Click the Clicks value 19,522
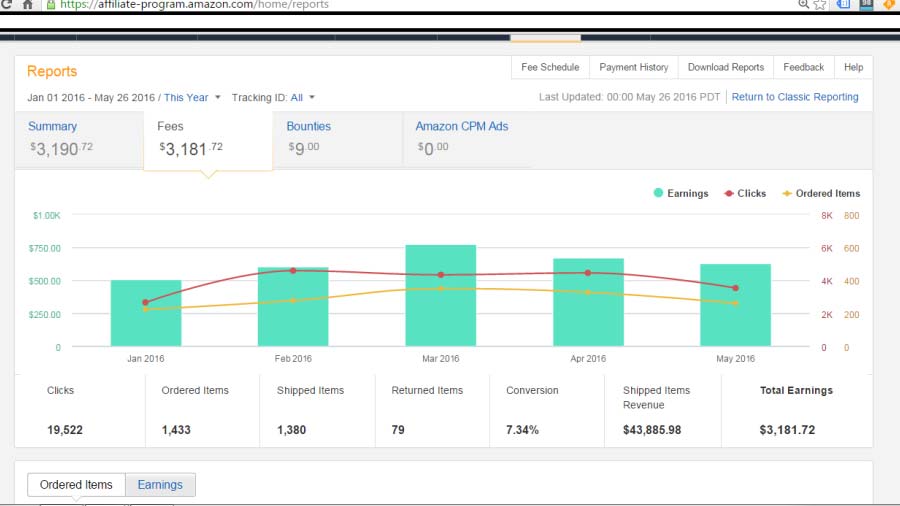900x506 pixels. [x=65, y=430]
